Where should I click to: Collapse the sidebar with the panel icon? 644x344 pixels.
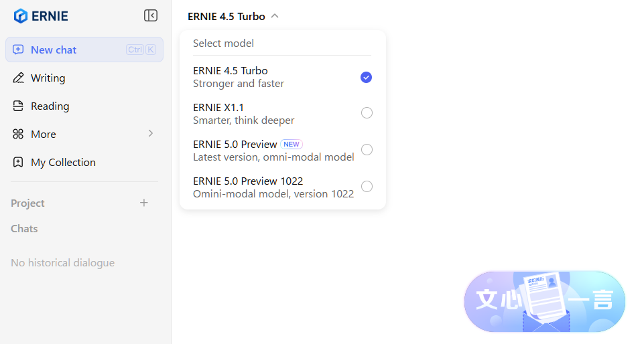coord(151,15)
